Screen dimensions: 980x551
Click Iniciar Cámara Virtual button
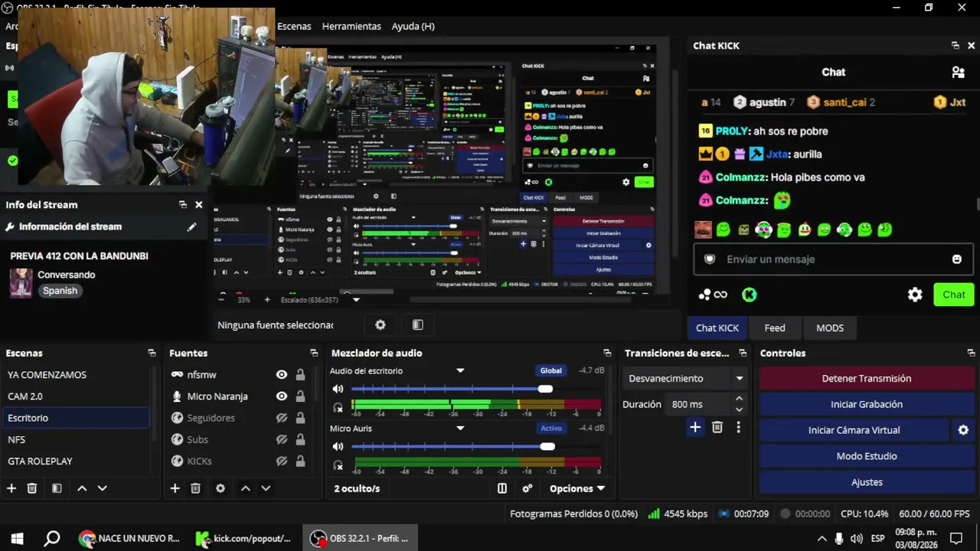tap(854, 430)
